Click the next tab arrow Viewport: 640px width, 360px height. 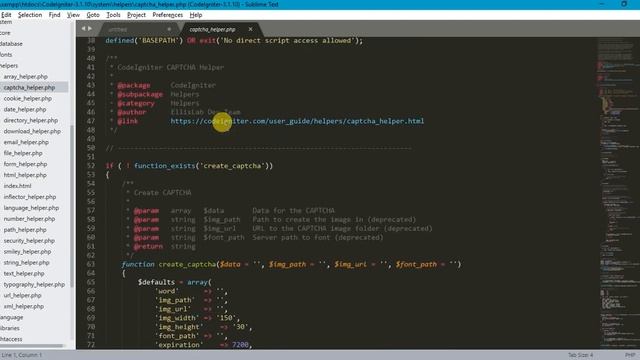tap(90, 29)
